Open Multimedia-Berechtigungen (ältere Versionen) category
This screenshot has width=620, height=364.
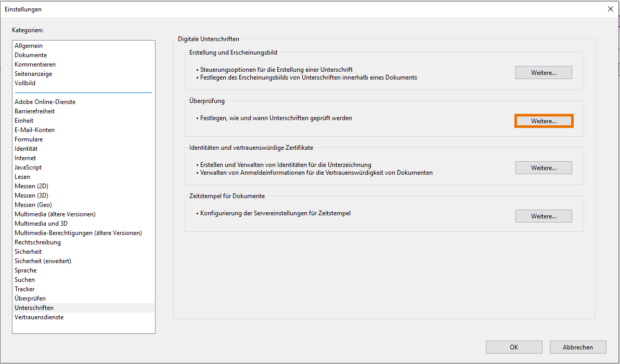pyautogui.click(x=78, y=233)
